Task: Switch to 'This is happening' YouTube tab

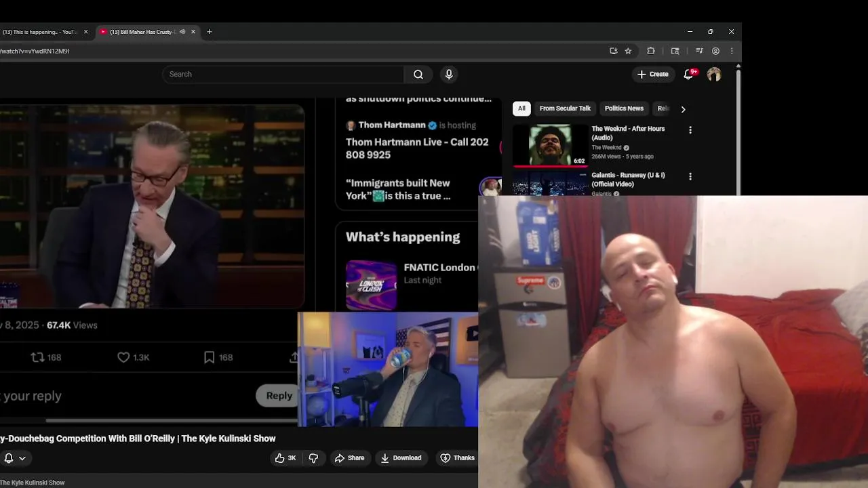Action: click(x=41, y=32)
